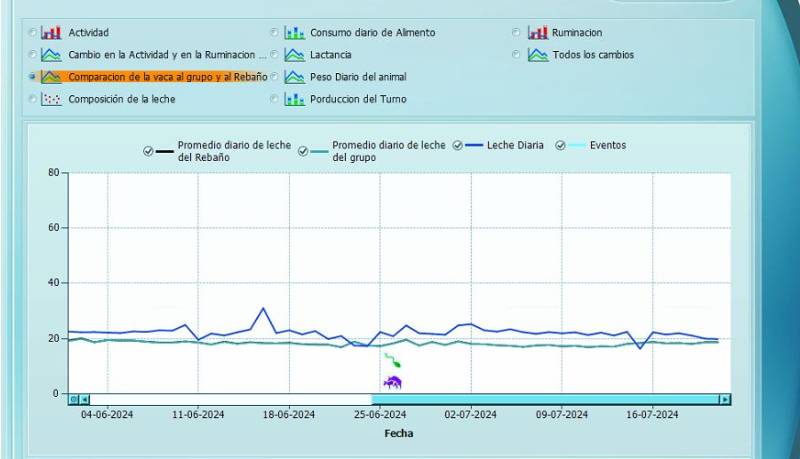
Task: Click the Eventos legend label
Action: pyautogui.click(x=608, y=145)
